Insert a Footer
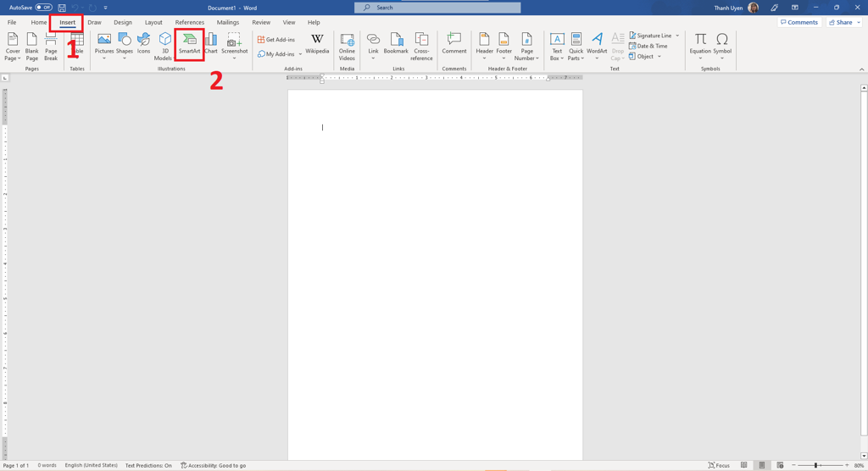 tap(504, 46)
